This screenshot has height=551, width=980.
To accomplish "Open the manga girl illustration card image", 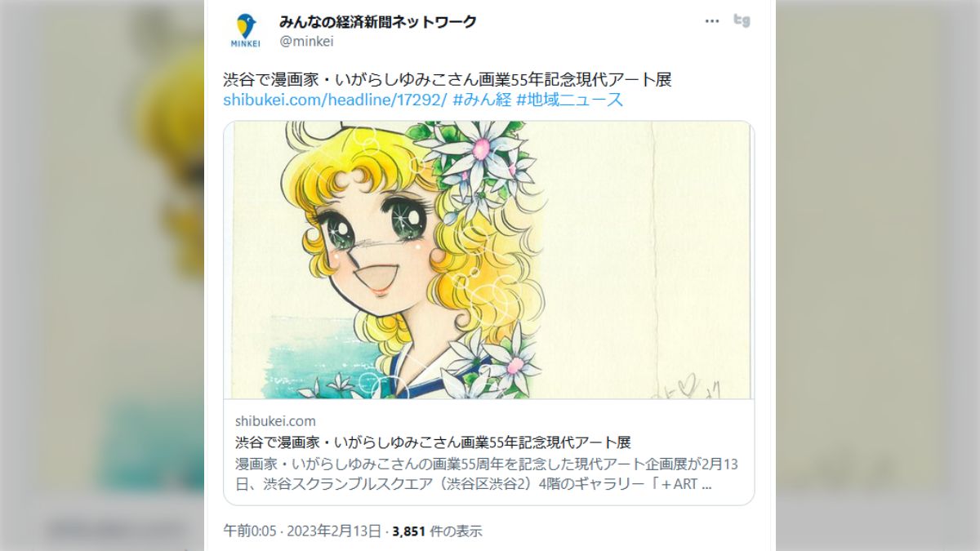I will click(x=488, y=260).
